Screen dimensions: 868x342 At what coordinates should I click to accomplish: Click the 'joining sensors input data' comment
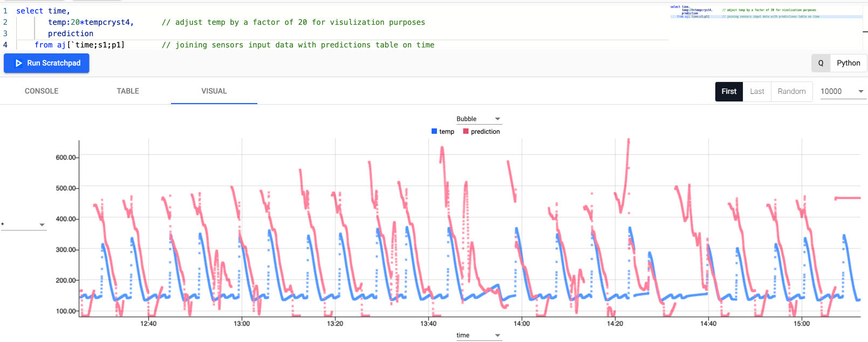(x=298, y=45)
